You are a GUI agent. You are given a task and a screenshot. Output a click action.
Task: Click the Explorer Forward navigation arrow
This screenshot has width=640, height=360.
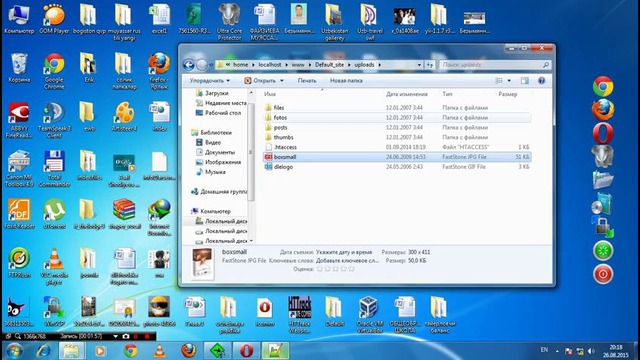tap(202, 64)
